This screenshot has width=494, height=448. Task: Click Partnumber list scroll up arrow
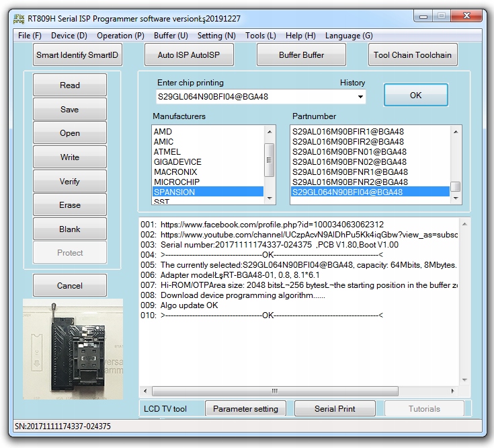456,131
